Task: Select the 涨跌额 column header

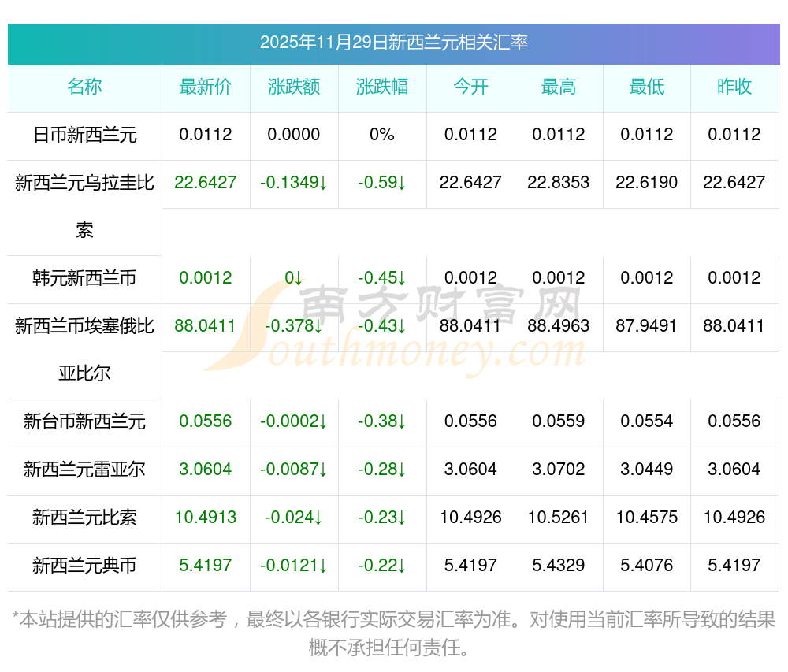Action: tap(294, 87)
